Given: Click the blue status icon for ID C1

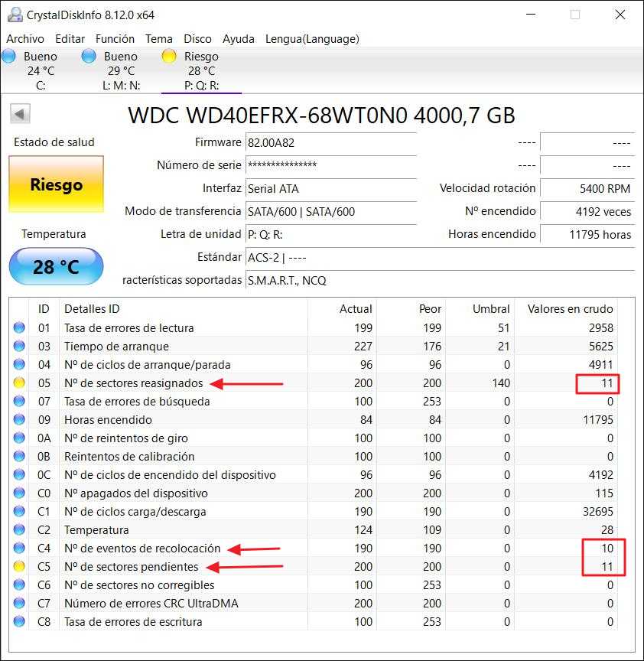Looking at the screenshot, I should pos(19,511).
